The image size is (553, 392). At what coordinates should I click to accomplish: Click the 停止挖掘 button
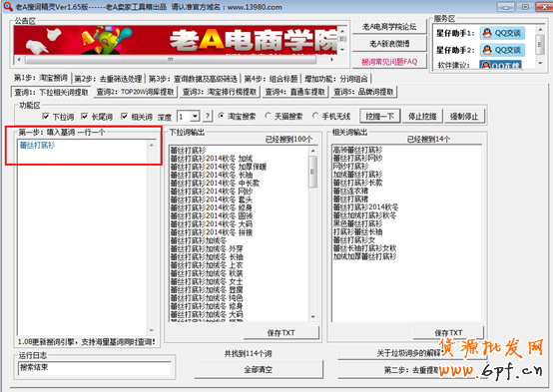point(422,116)
